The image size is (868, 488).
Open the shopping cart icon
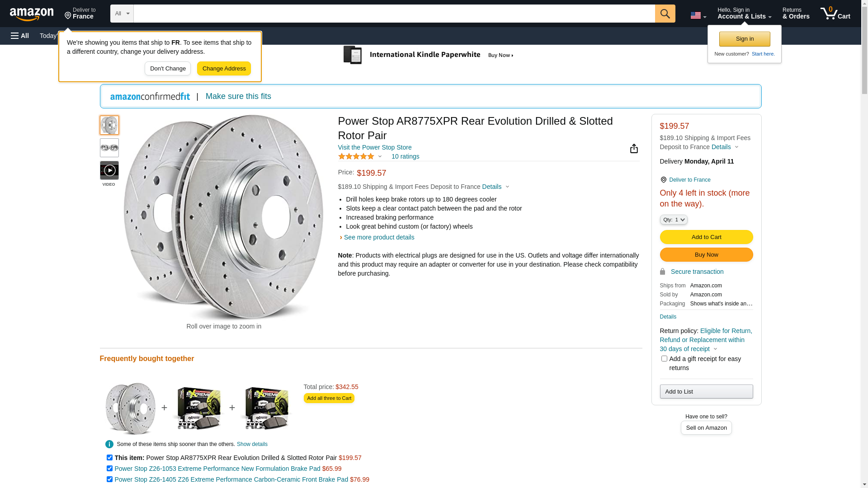point(835,14)
